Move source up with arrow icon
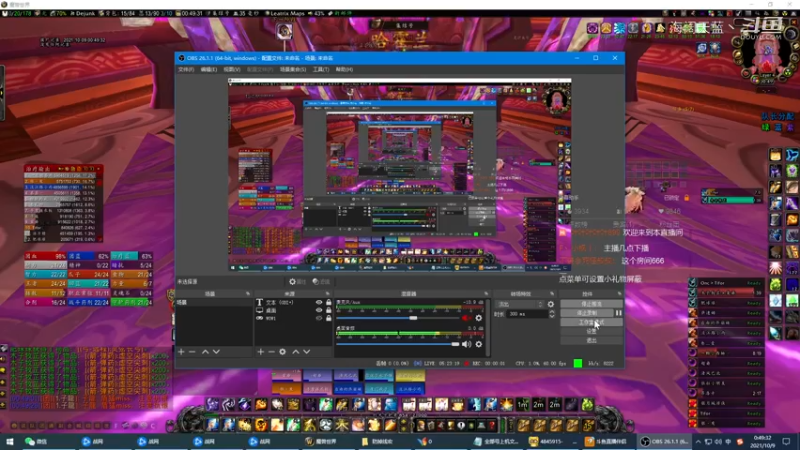This screenshot has height=450, width=800. pos(295,352)
